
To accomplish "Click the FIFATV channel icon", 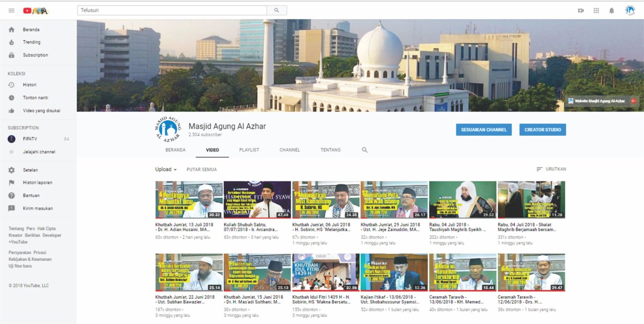I will pyautogui.click(x=11, y=139).
